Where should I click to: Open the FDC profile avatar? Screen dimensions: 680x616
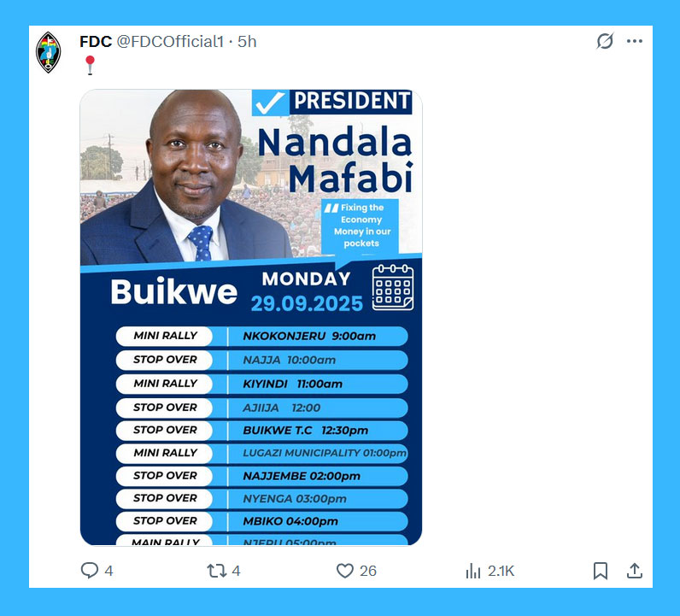point(48,52)
